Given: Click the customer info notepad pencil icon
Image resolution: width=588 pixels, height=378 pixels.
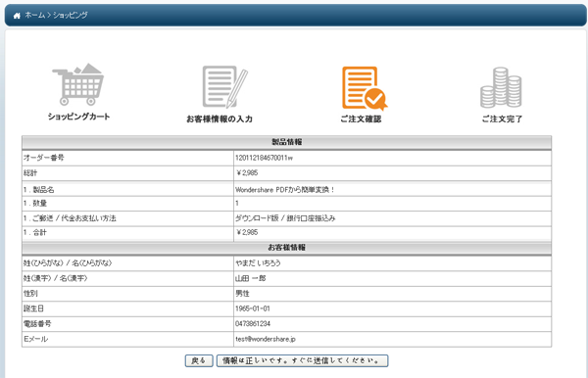Looking at the screenshot, I should coord(225,87).
